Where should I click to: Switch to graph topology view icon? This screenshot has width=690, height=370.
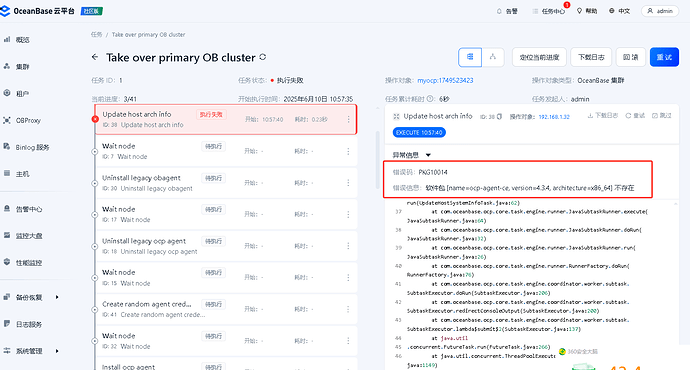click(x=493, y=57)
